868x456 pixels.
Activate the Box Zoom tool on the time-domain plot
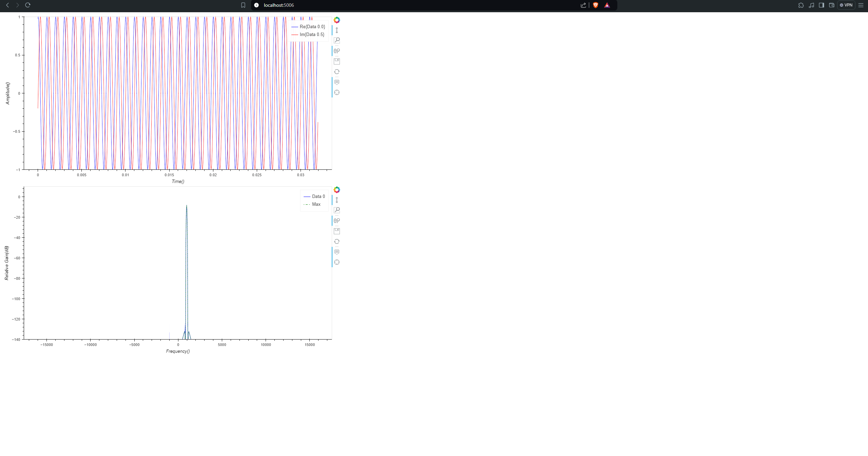click(336, 40)
